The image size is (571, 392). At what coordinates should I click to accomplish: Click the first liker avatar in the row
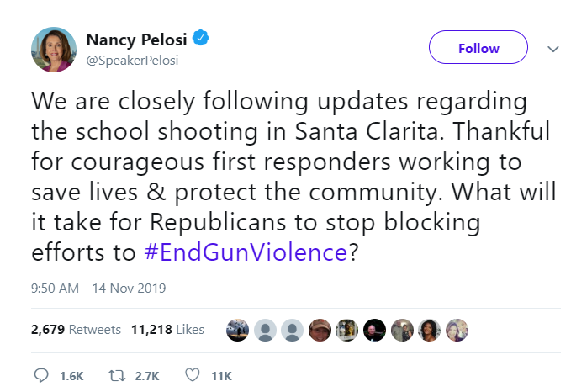pos(237,330)
